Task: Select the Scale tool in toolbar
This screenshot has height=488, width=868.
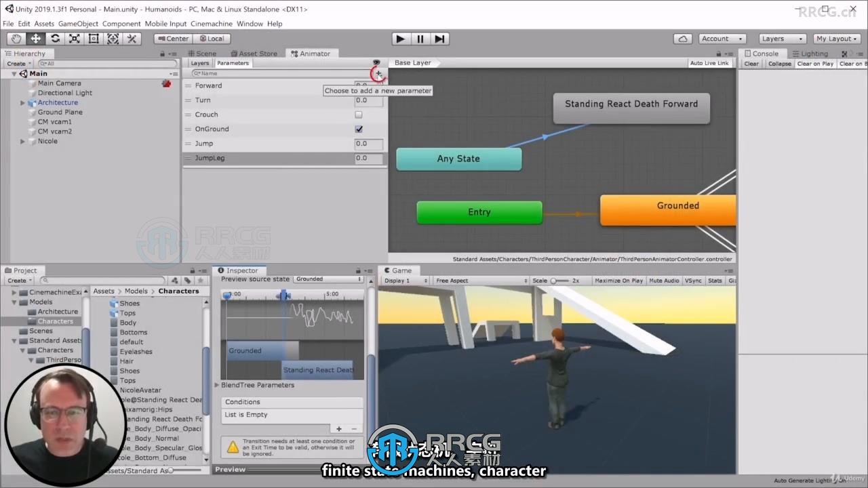Action: coord(75,39)
